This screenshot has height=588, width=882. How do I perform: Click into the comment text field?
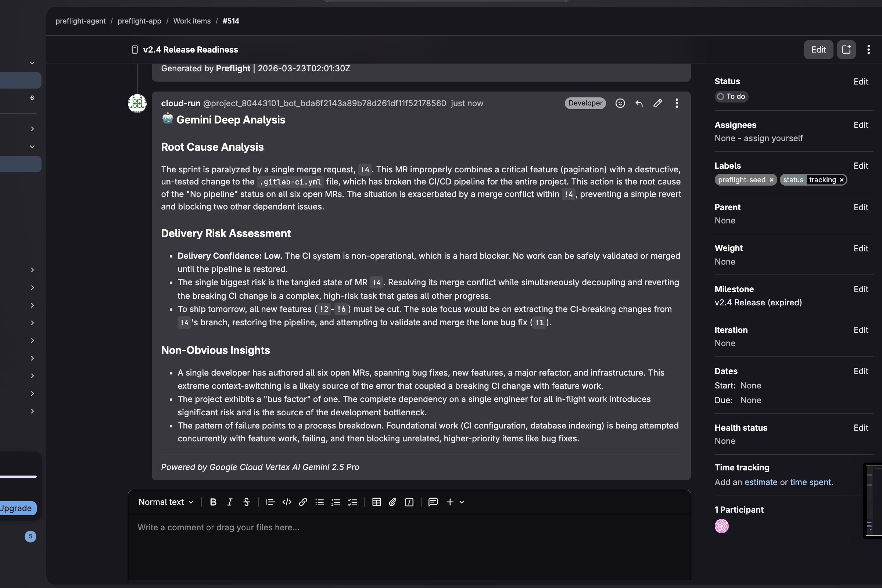pos(409,544)
